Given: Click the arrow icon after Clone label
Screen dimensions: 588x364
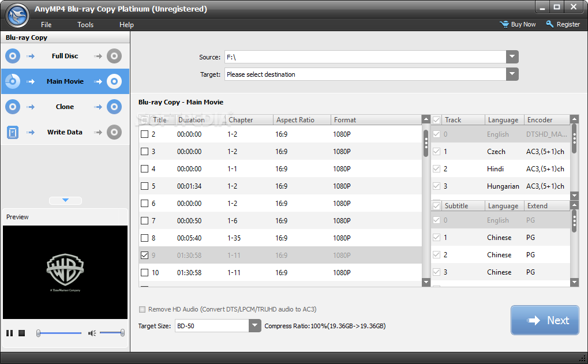Looking at the screenshot, I should point(98,107).
